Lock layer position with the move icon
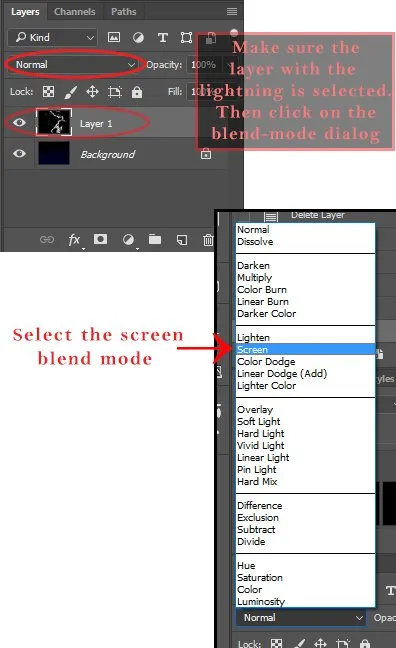 click(x=92, y=91)
